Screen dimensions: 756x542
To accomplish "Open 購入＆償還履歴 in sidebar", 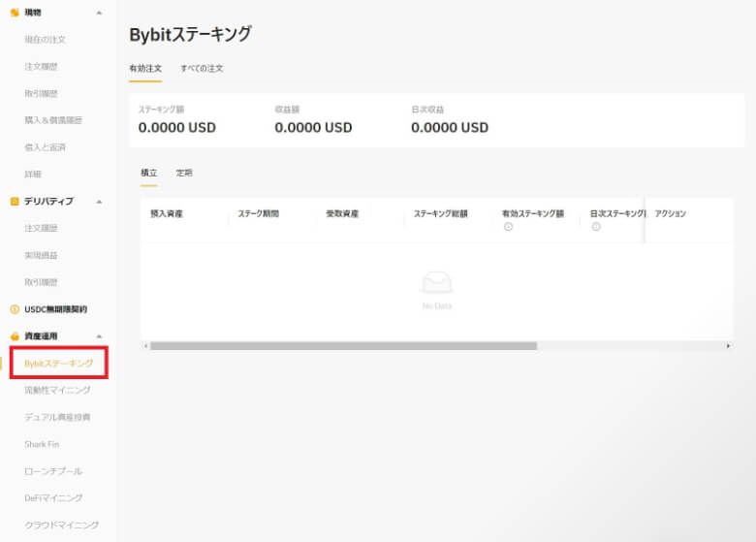I will [53, 120].
